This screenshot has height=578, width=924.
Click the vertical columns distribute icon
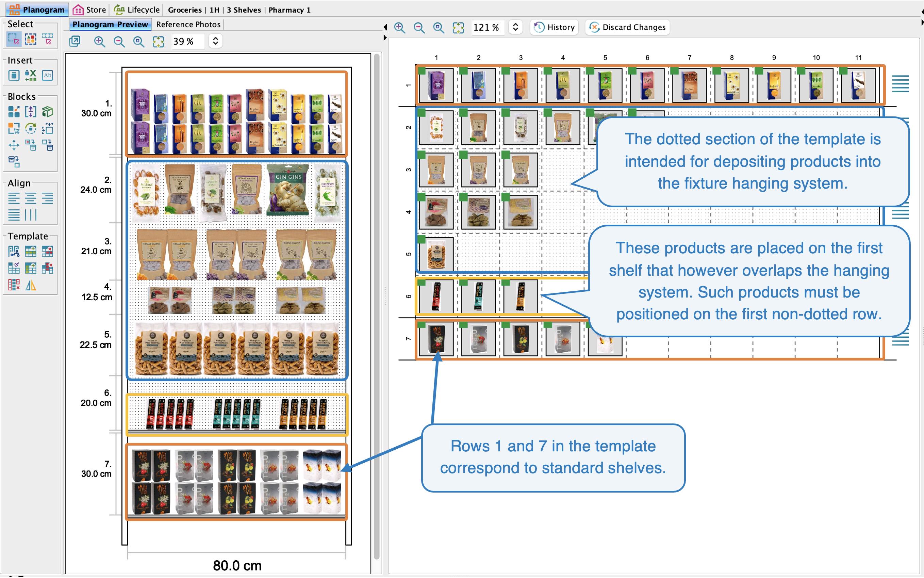tap(31, 215)
